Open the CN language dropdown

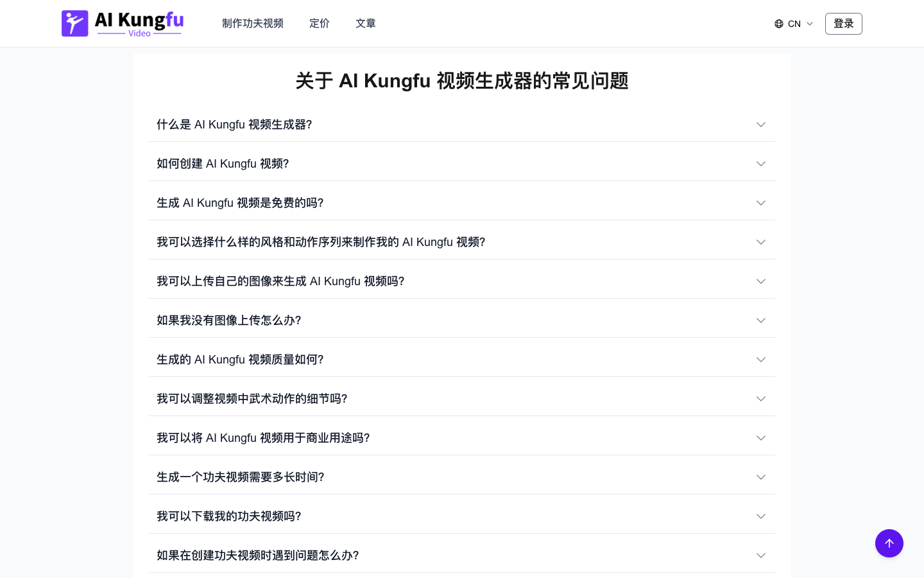click(794, 24)
